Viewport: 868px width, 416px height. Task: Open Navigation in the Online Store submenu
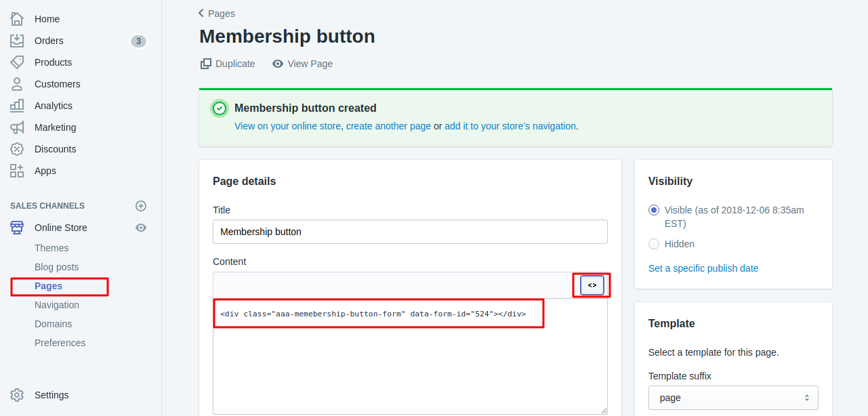tap(57, 305)
